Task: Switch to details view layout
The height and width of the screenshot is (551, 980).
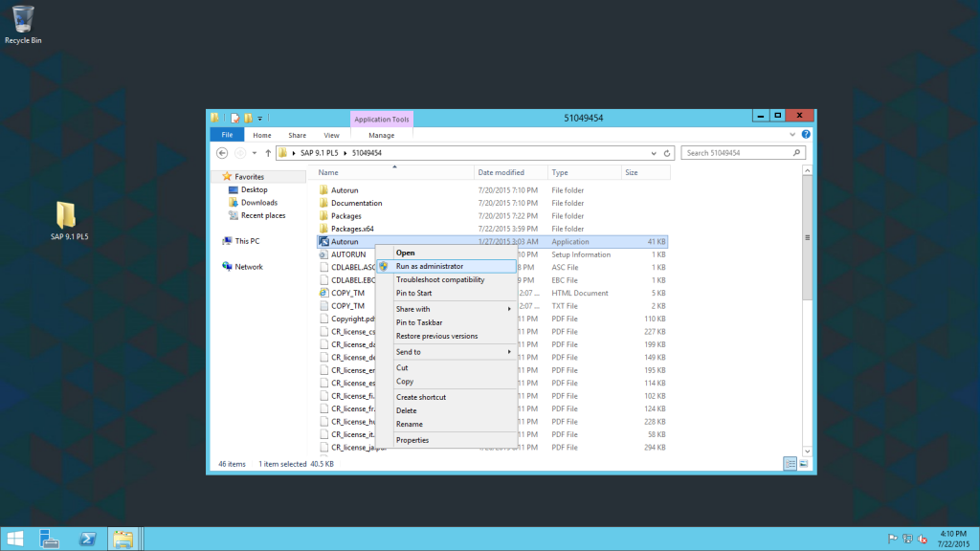Action: (x=790, y=464)
